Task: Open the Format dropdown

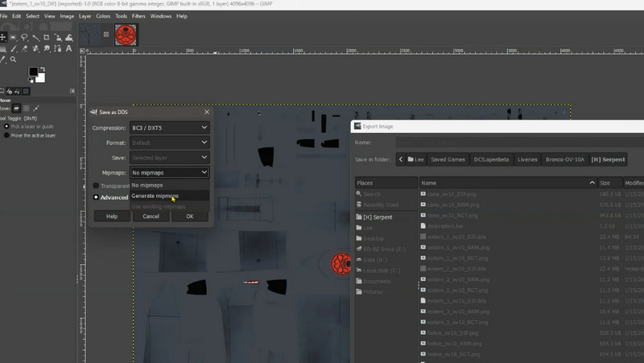Action: point(170,142)
